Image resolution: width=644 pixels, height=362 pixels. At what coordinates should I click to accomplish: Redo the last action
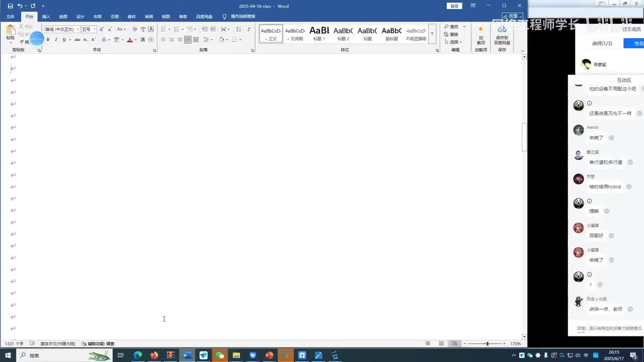(x=33, y=6)
